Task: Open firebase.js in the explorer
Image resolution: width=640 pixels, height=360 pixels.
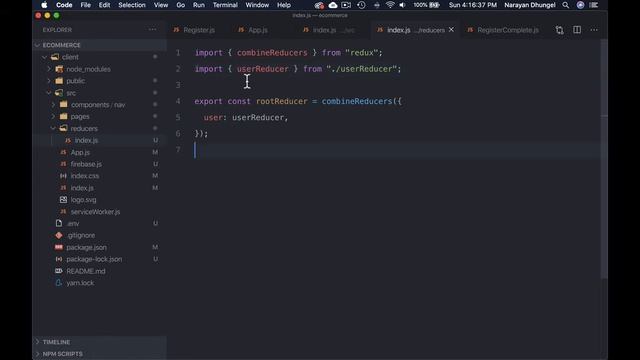Action: [86, 164]
